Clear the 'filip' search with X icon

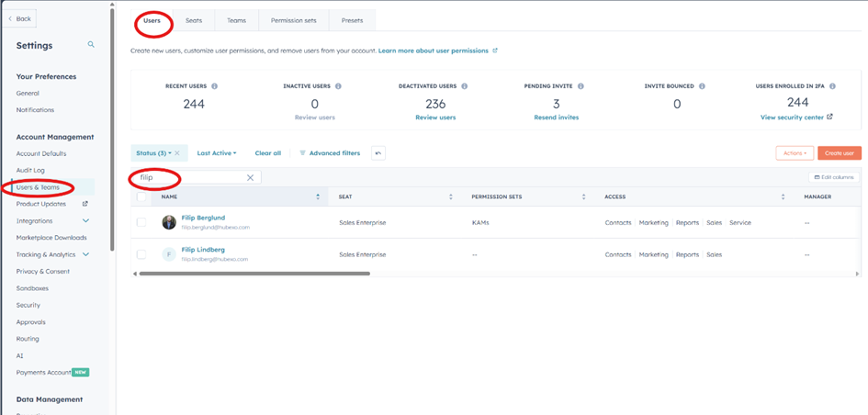click(x=250, y=177)
